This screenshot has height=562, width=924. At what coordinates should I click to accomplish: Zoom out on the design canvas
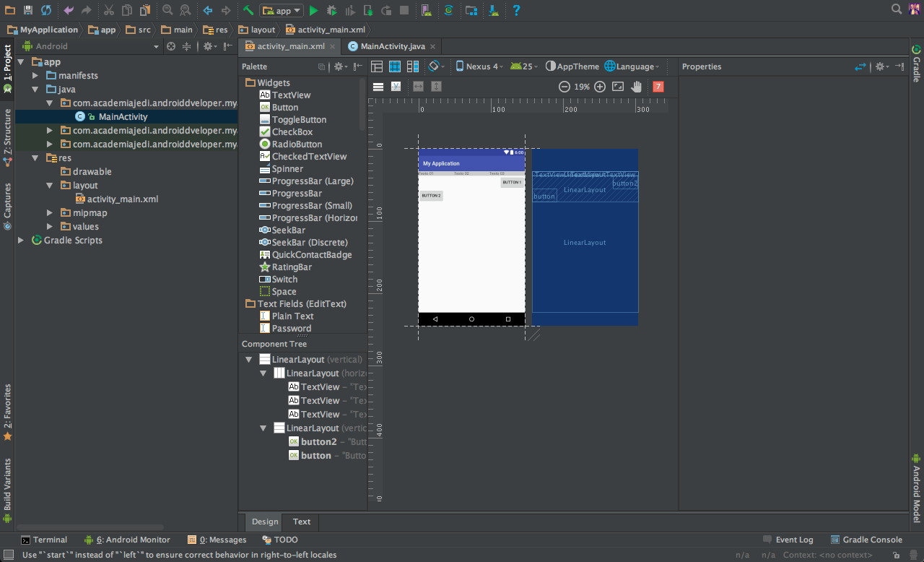565,87
